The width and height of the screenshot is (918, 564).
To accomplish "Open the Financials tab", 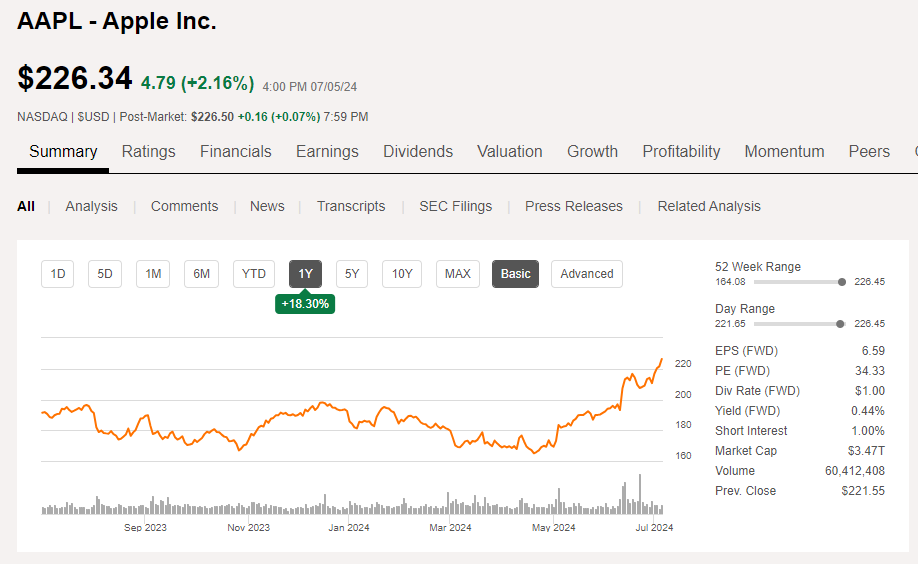I will point(236,152).
